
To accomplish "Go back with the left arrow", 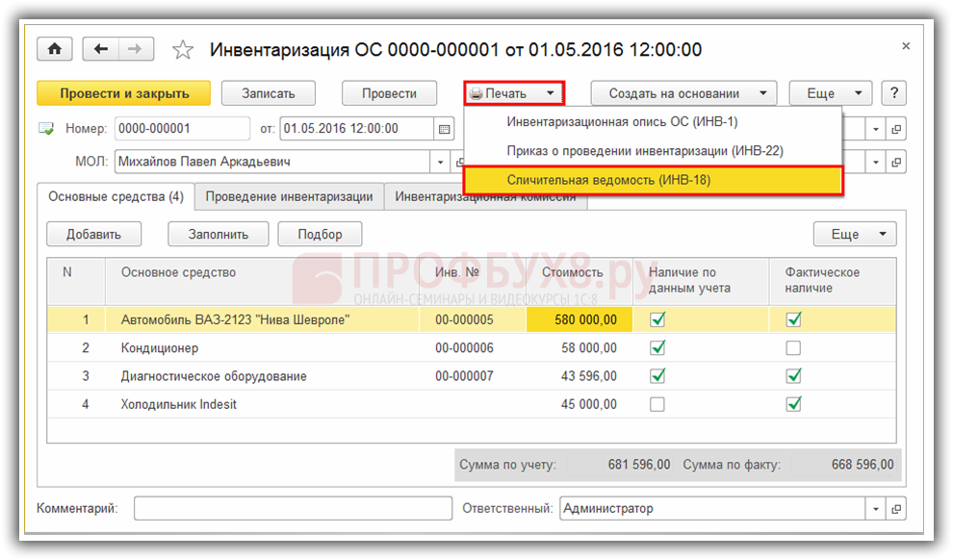I will point(101,49).
